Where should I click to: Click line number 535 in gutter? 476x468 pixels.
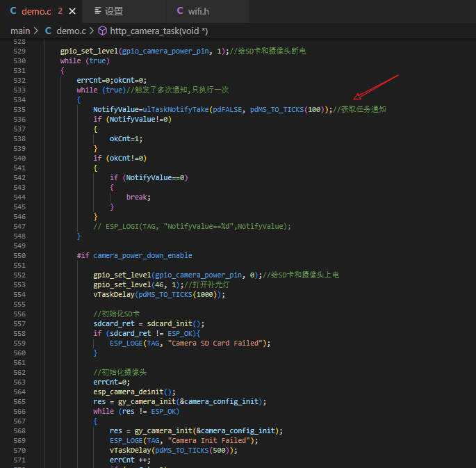(x=19, y=110)
